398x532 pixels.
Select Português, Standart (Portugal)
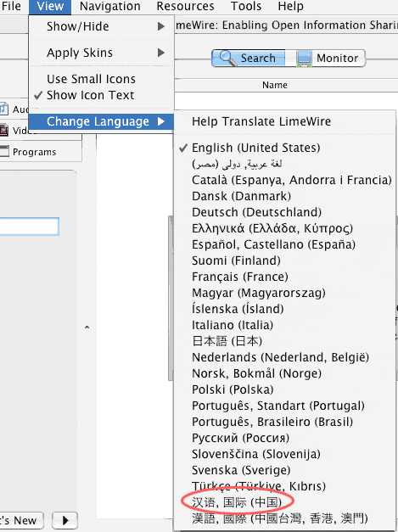[284, 406]
